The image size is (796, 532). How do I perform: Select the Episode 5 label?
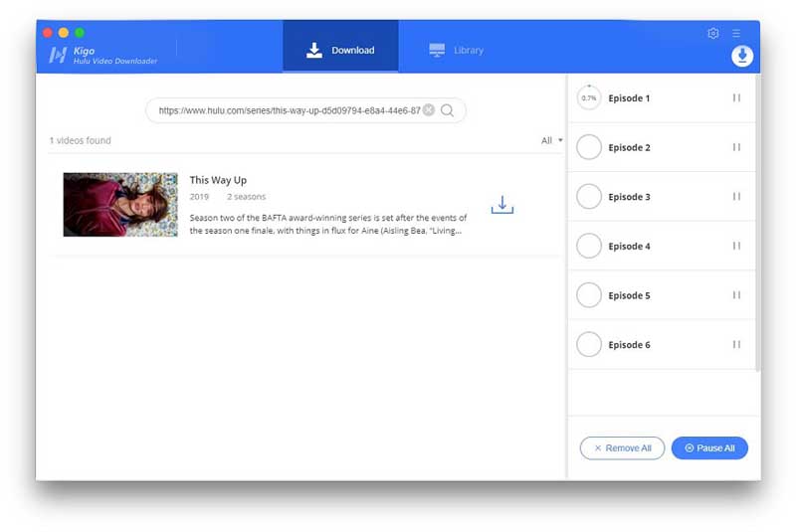(629, 295)
